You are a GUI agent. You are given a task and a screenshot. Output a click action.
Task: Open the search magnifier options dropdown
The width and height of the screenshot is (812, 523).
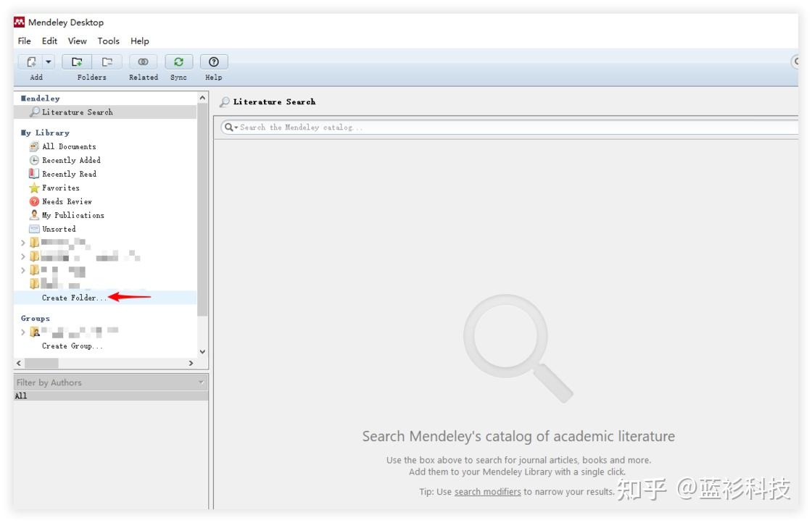pos(231,127)
